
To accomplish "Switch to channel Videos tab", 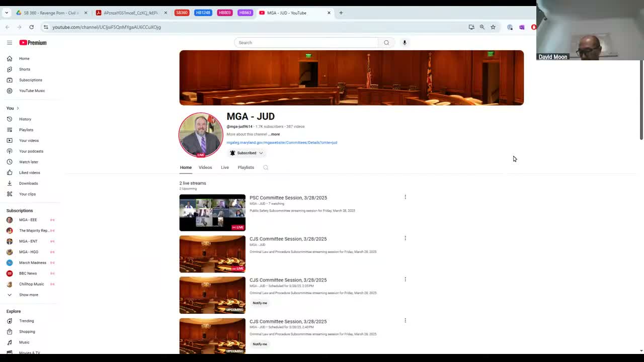I will point(205,167).
